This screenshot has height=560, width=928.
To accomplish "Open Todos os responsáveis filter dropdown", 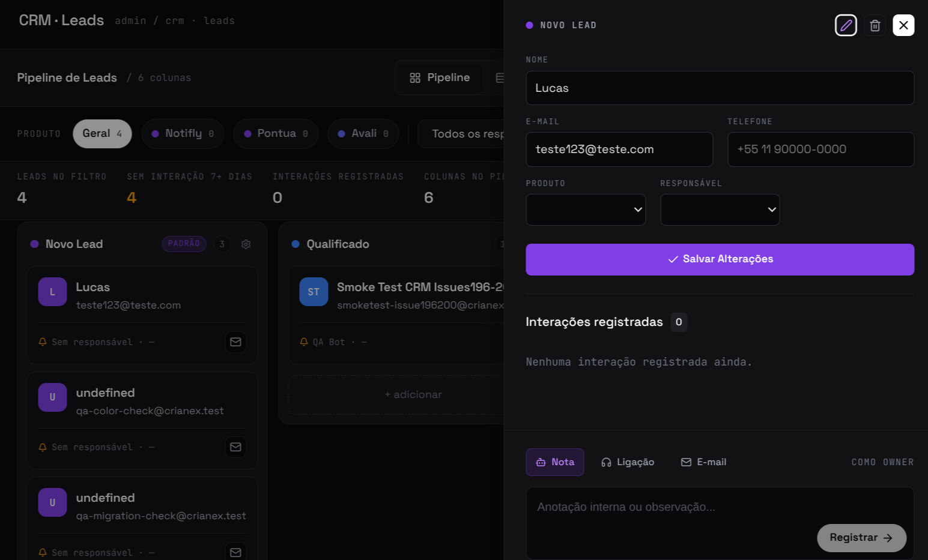I will tap(461, 134).
